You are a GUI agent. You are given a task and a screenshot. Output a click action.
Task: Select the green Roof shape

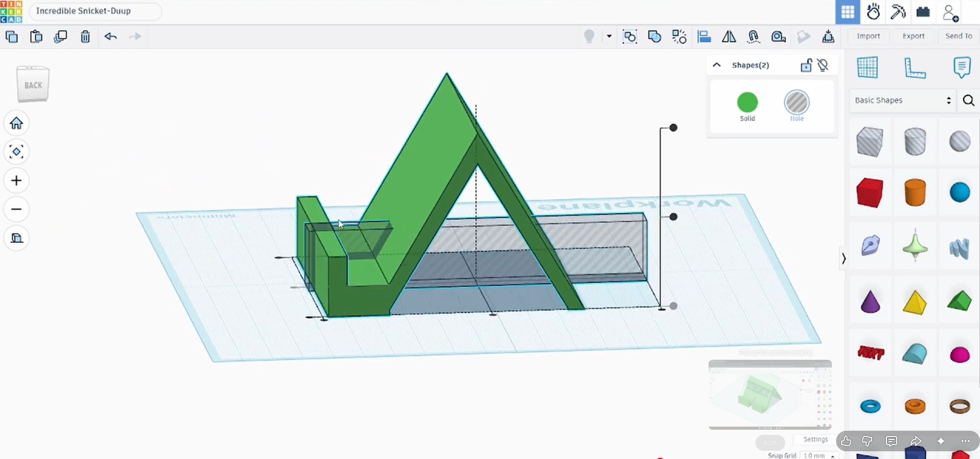(959, 301)
